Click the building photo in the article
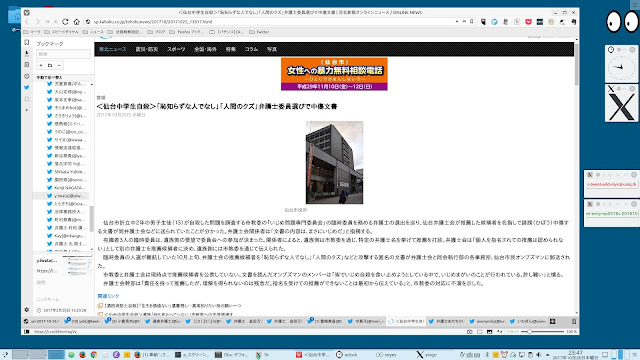The width and height of the screenshot is (640, 360). click(334, 162)
